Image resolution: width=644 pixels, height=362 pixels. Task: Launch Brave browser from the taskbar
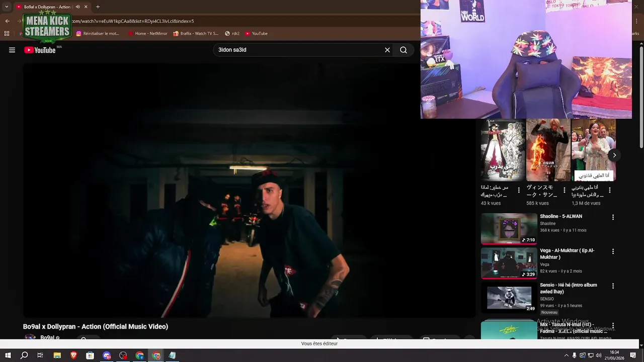74,355
